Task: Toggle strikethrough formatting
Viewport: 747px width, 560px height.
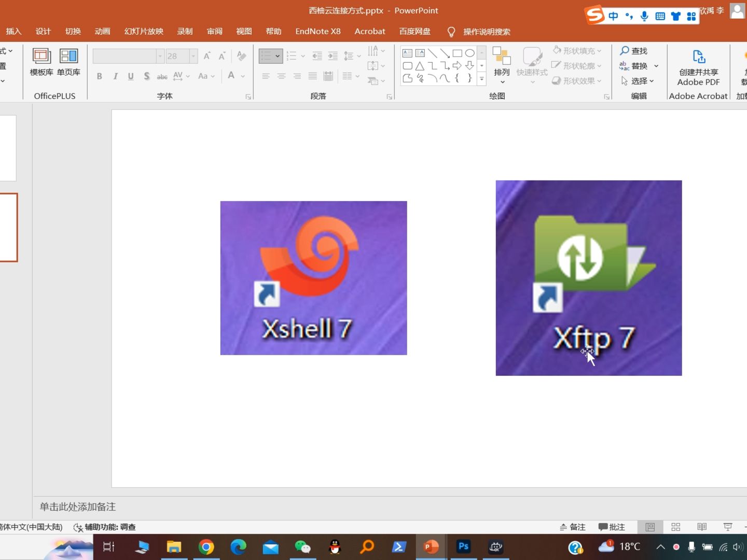Action: pos(162,76)
